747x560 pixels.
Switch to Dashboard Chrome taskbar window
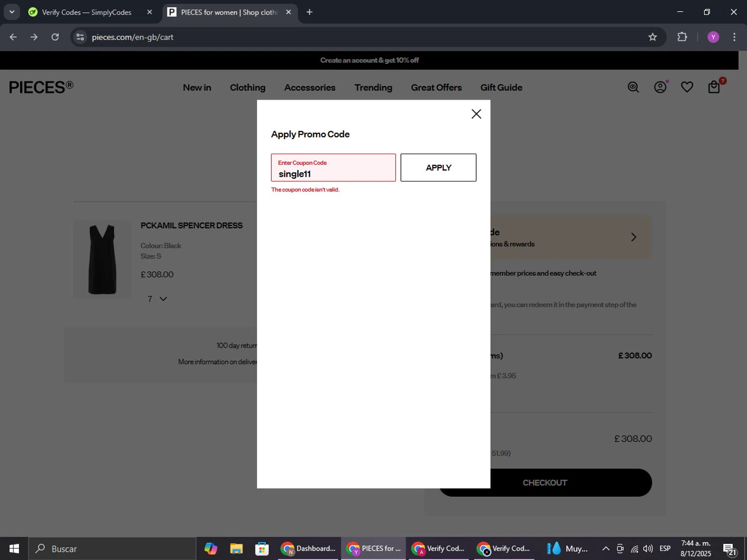[308, 549]
